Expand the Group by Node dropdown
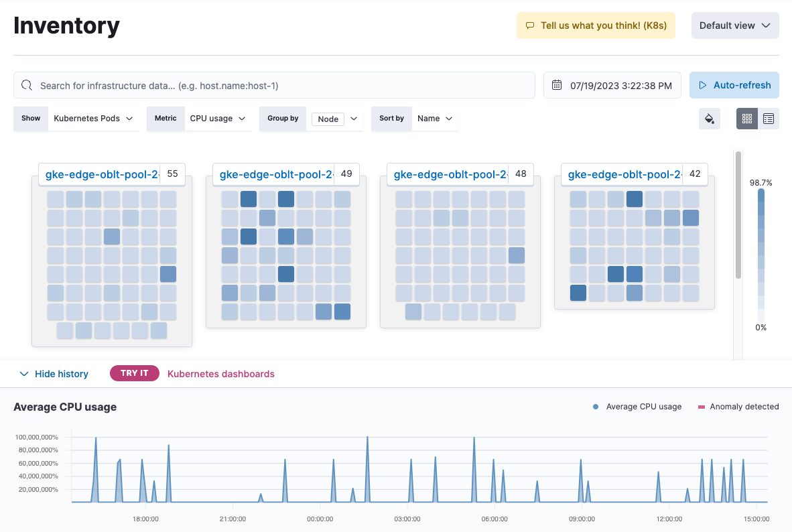The image size is (792, 532). click(334, 119)
